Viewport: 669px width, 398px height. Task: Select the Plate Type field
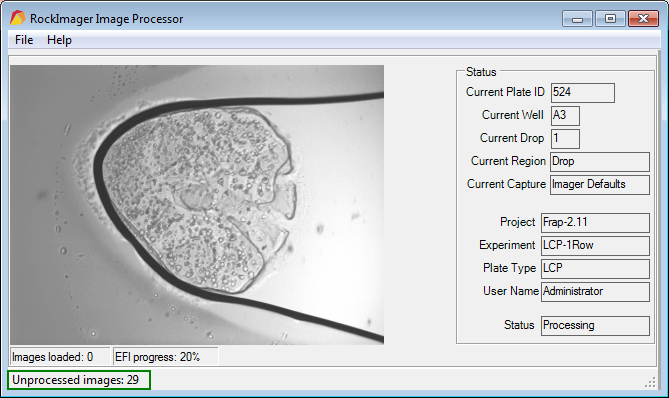click(x=595, y=269)
